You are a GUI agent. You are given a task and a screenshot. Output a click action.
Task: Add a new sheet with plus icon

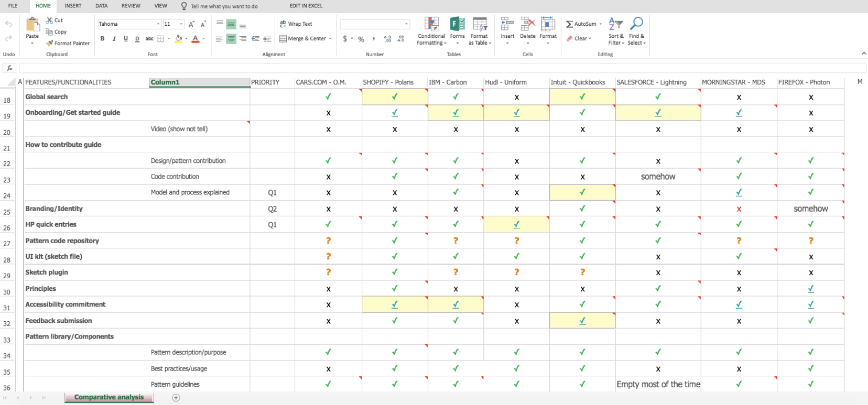coord(176,398)
